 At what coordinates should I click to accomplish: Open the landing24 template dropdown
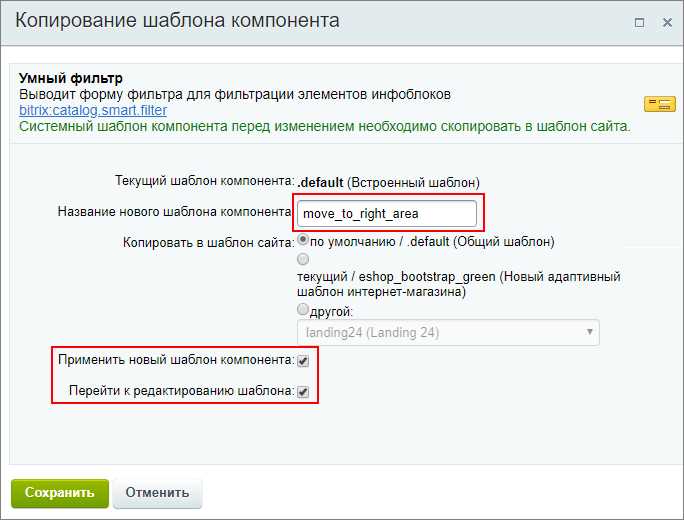pyautogui.click(x=448, y=332)
